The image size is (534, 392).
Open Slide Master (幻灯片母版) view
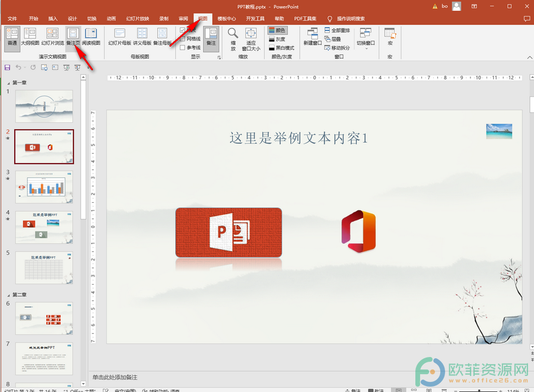[x=119, y=37]
